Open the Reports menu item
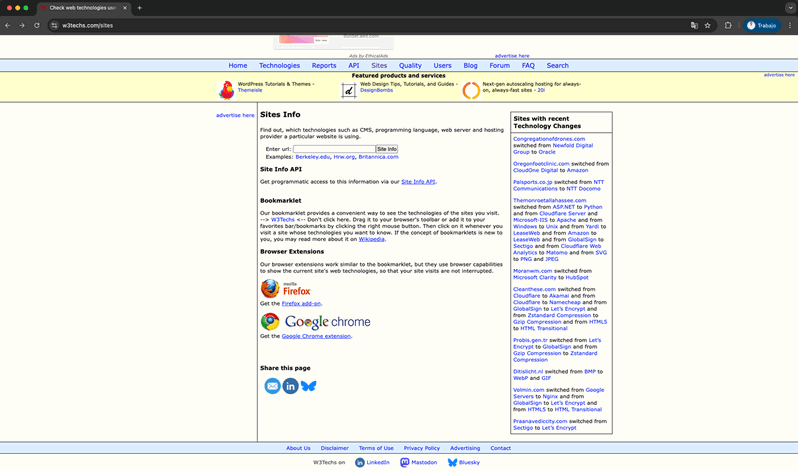798x471 pixels. point(324,66)
